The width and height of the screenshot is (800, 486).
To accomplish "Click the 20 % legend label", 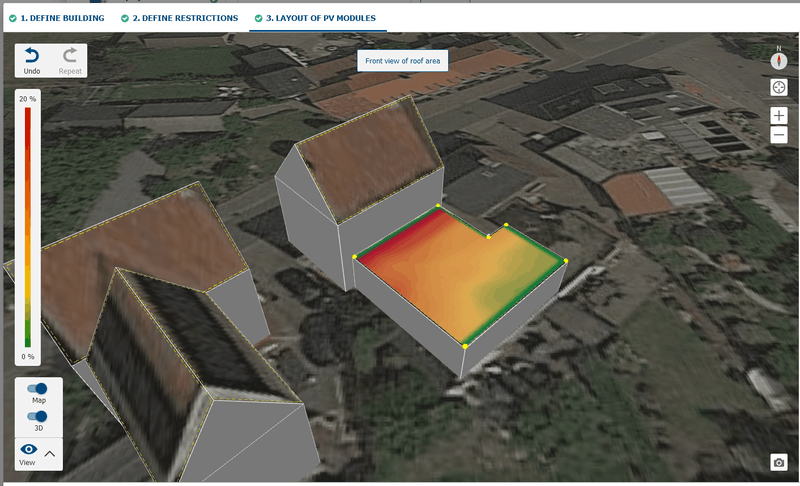I will 28,99.
